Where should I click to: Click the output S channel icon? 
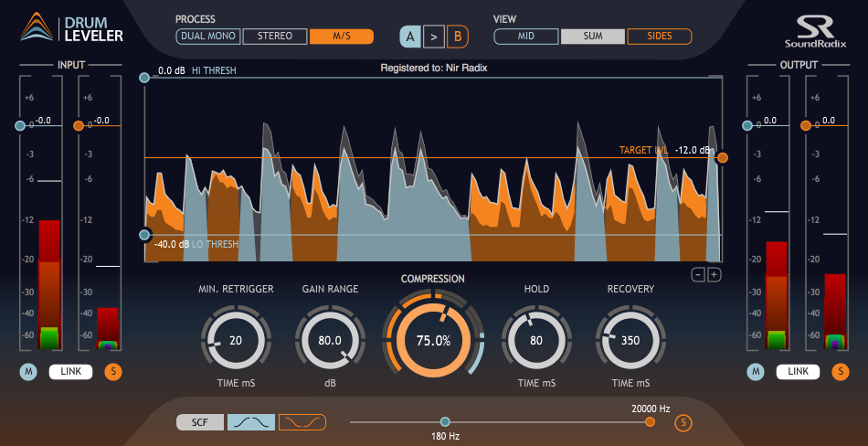[x=840, y=371]
